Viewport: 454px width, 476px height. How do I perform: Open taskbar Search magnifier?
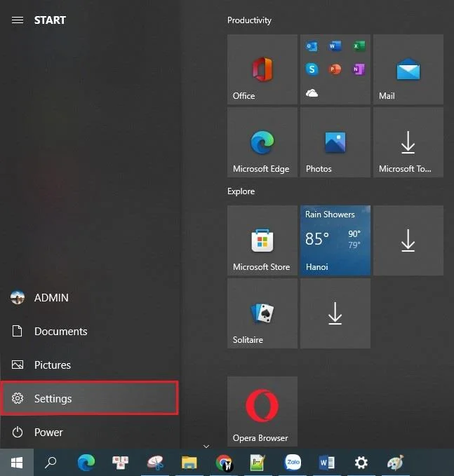(x=51, y=463)
